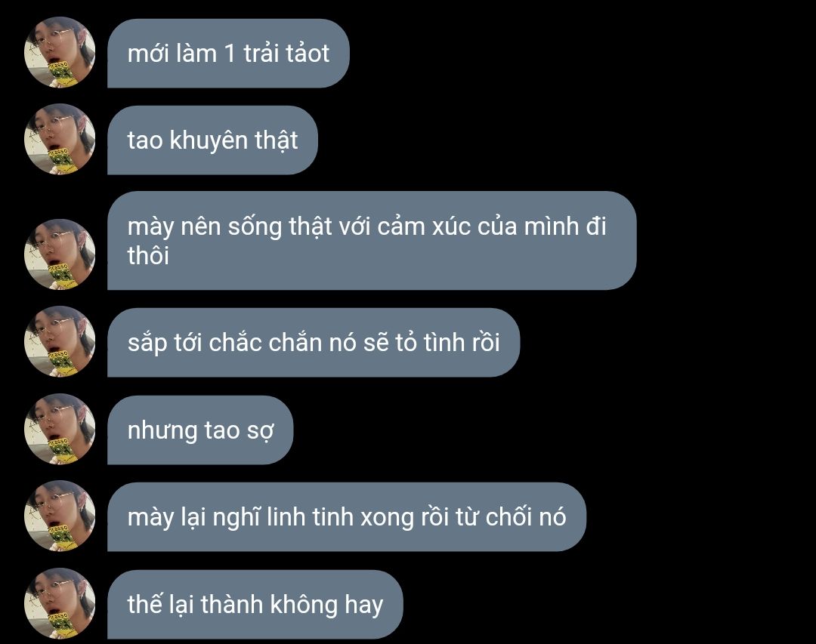Viewport: 816px width, 644px height.
Task: Select the "mới làm 1 trải tảot" message bubble
Action: tap(228, 54)
